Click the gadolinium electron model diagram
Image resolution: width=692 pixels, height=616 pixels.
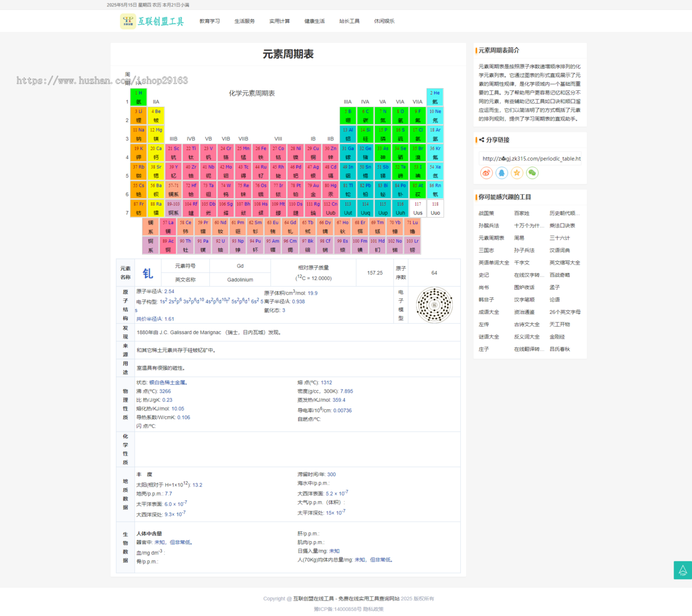coord(435,305)
